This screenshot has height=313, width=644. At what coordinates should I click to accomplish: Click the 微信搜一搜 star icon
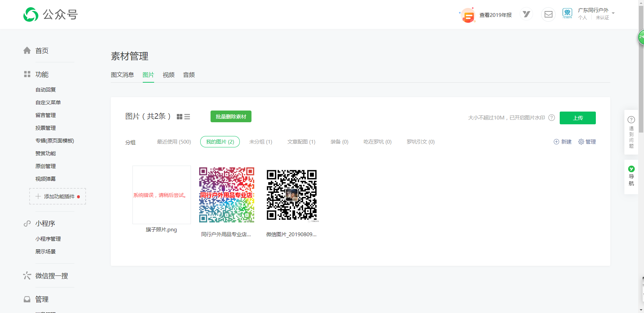click(x=27, y=275)
